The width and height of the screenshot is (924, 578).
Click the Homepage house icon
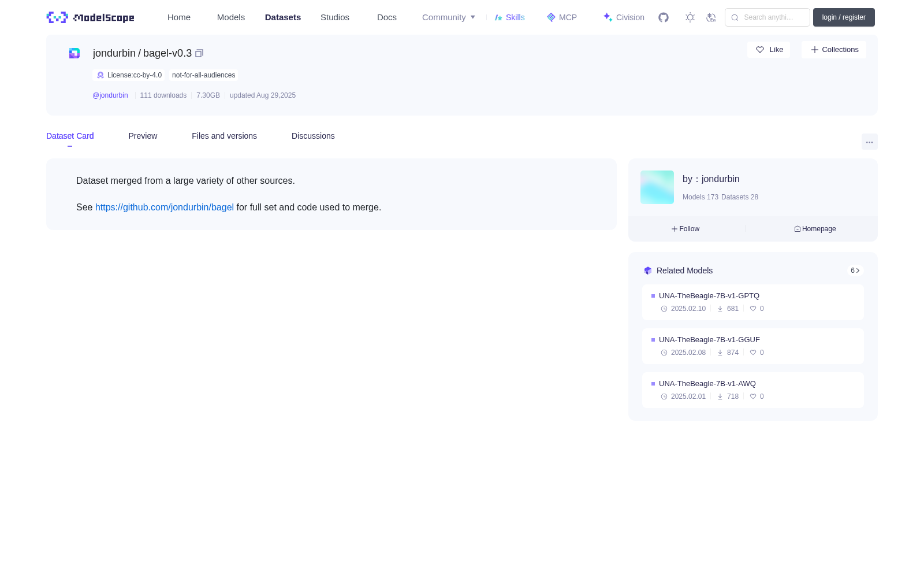(x=798, y=229)
